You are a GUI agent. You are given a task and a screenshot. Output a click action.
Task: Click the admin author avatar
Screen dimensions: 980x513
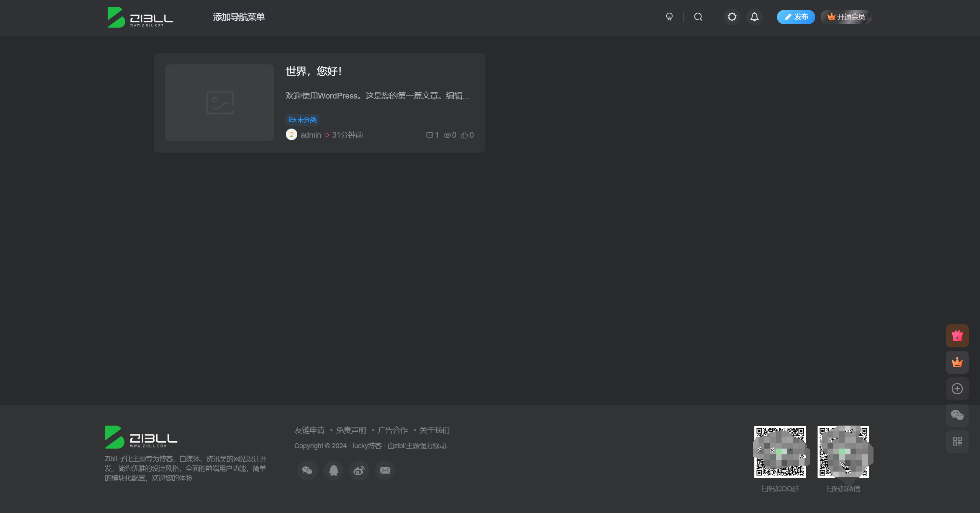[x=291, y=135]
